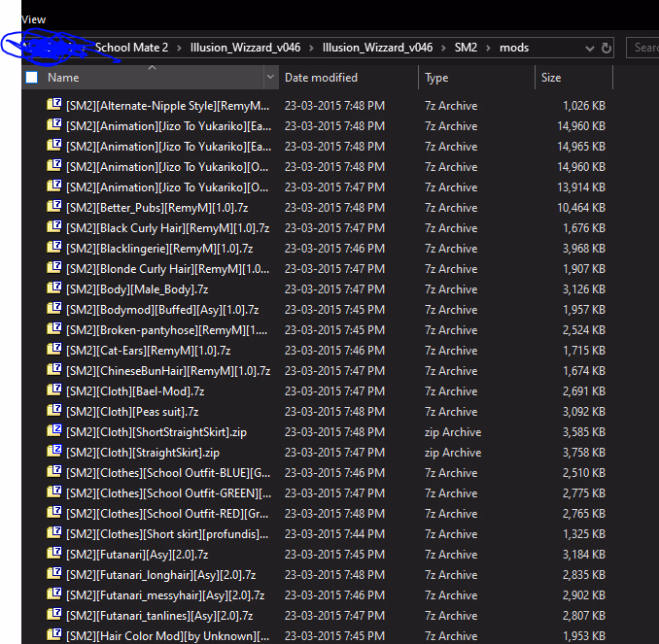
Task: Click the 1,325 KB size cell
Action: [x=584, y=534]
